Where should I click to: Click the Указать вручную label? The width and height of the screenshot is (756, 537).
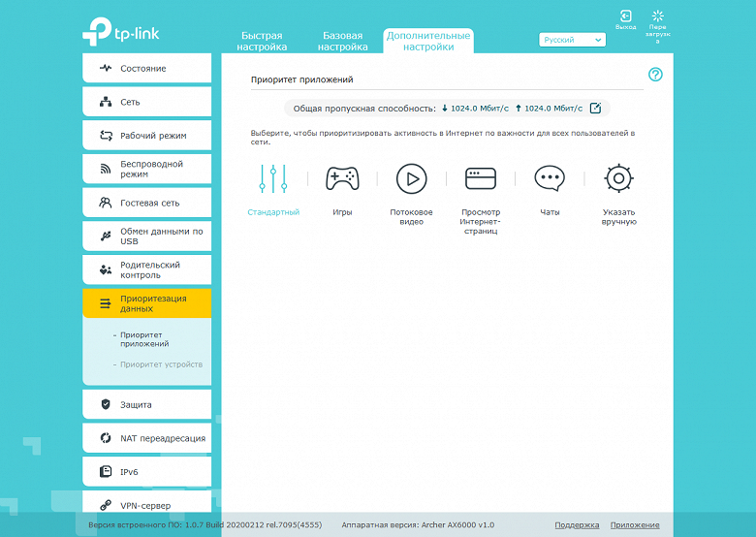(x=618, y=217)
